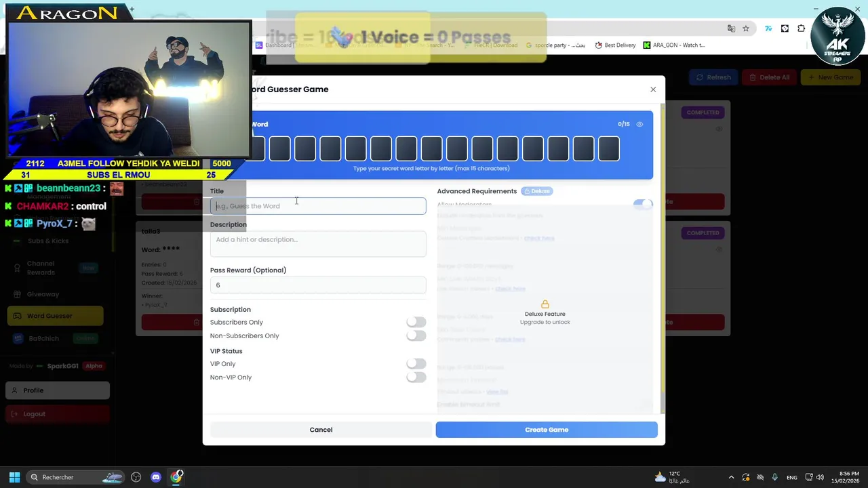Open the browser extensions puzzle icon
Screen dimensions: 868x488
click(x=801, y=28)
